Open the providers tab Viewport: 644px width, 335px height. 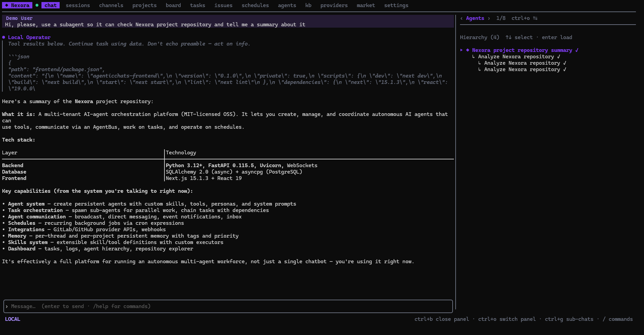(x=334, y=5)
